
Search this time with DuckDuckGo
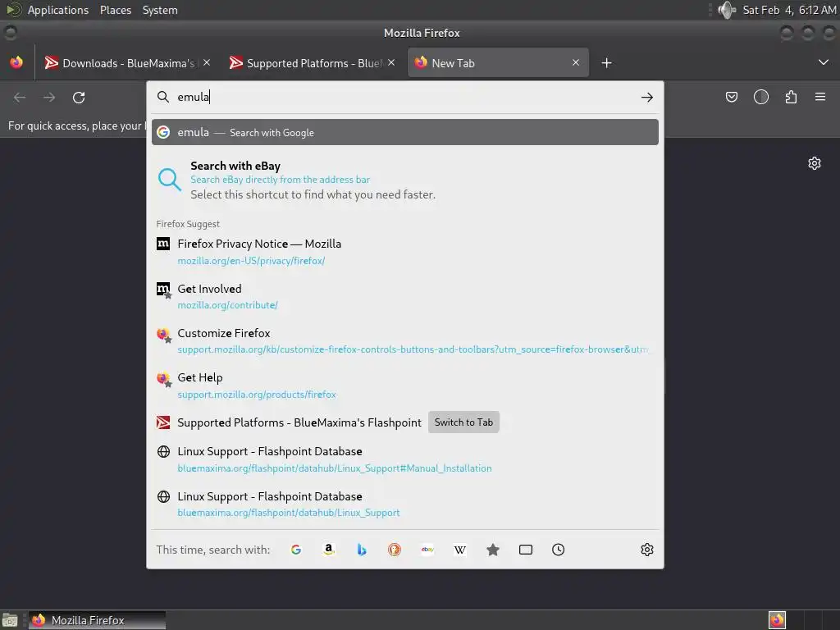tap(395, 550)
